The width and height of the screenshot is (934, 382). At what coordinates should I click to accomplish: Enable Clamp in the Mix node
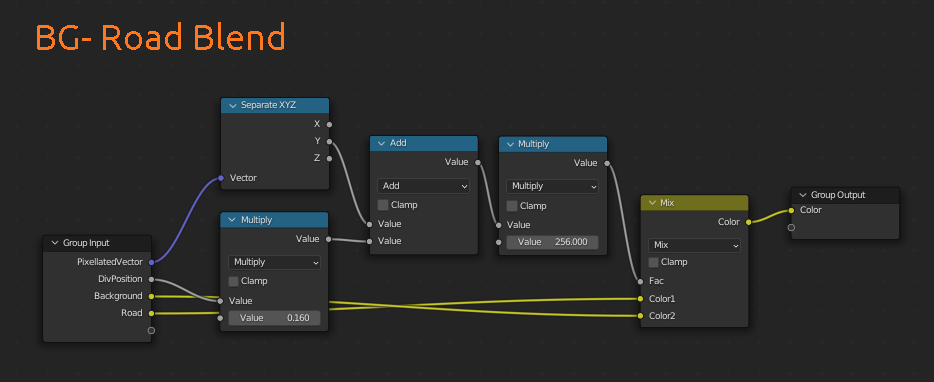point(654,262)
